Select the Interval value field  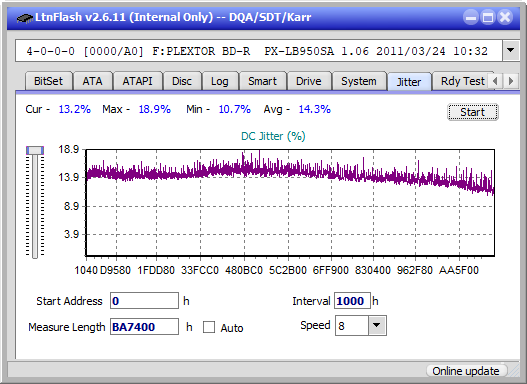click(352, 301)
